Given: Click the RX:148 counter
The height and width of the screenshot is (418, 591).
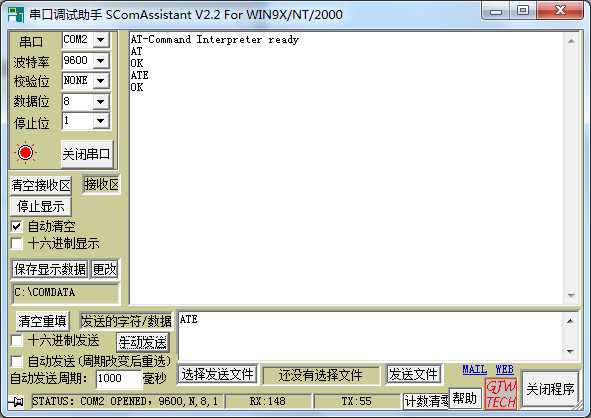Looking at the screenshot, I should (x=268, y=402).
